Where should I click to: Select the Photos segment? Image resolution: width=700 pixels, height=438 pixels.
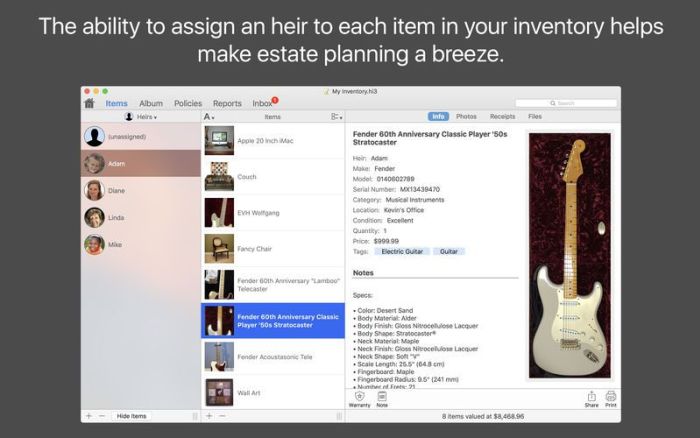466,116
